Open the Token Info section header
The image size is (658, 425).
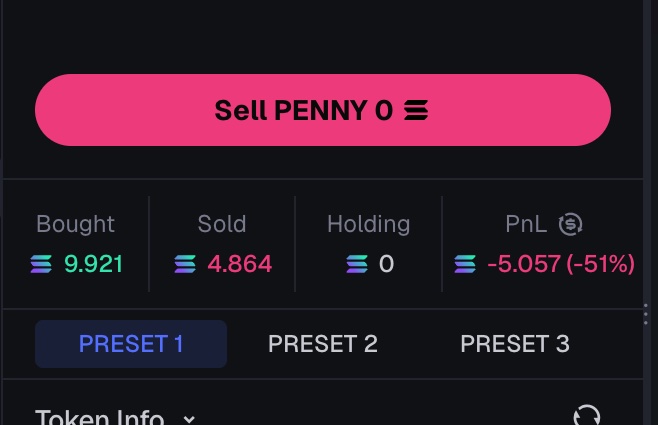coord(99,417)
